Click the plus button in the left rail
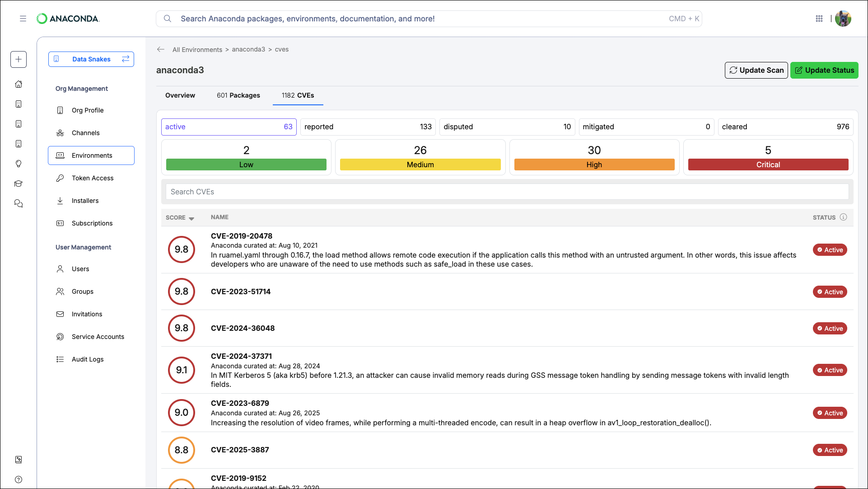 [19, 59]
